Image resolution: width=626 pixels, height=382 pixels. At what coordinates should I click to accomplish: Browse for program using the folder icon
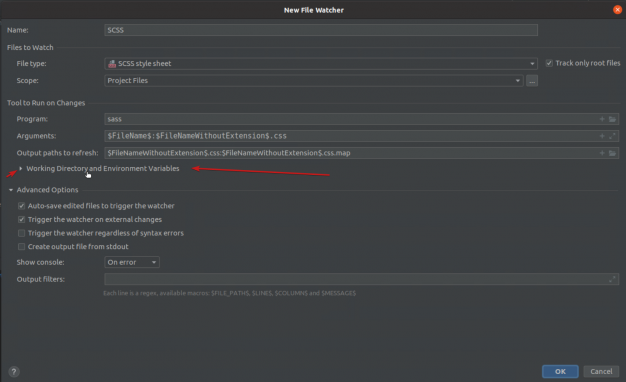coord(612,119)
